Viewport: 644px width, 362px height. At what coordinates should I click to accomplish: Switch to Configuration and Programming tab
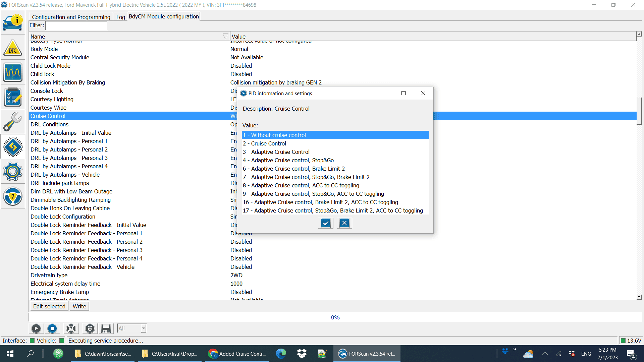(71, 17)
